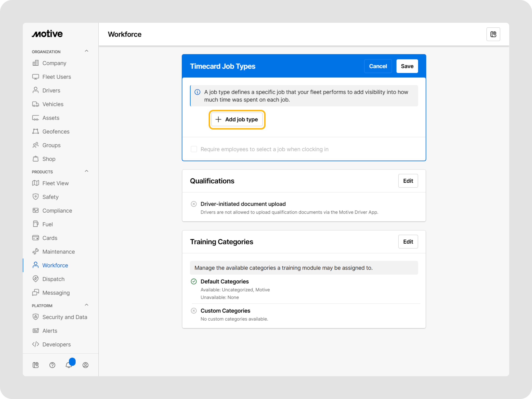Edit the Training Categories section
The height and width of the screenshot is (399, 532).
[408, 241]
